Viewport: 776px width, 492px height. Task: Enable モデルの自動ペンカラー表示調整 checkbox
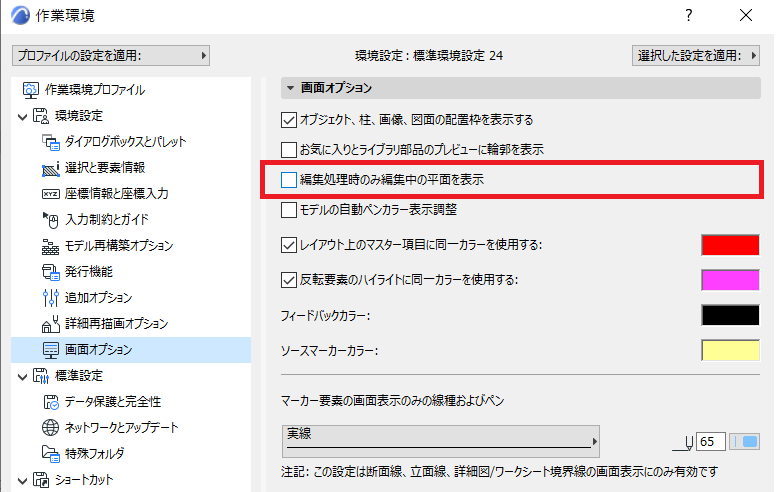(289, 210)
